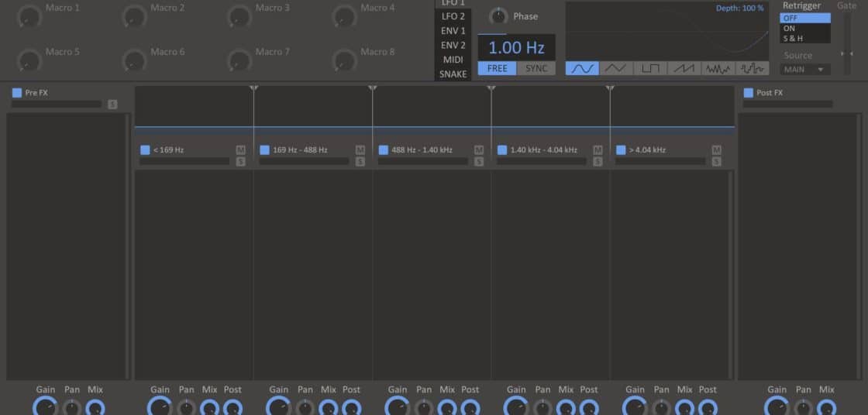This screenshot has width=868, height=415.
Task: Toggle the Post FX enable box
Action: point(749,92)
